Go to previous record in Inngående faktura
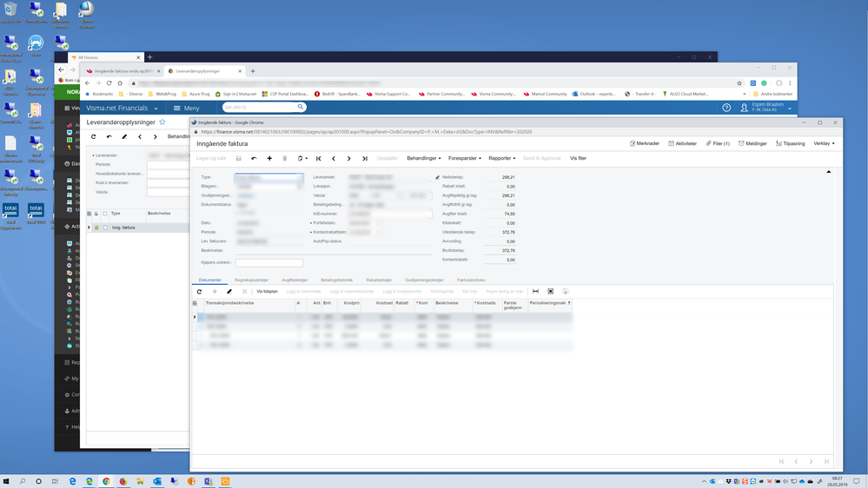 point(334,158)
